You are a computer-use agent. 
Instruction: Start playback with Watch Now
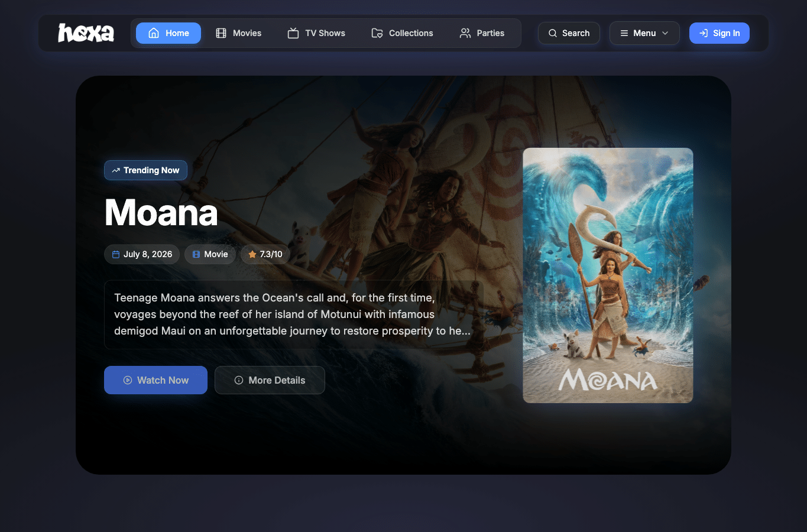click(155, 380)
